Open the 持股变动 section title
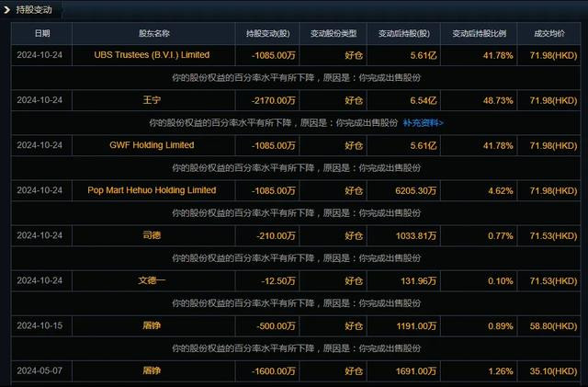This screenshot has width=588, height=387. [34, 10]
